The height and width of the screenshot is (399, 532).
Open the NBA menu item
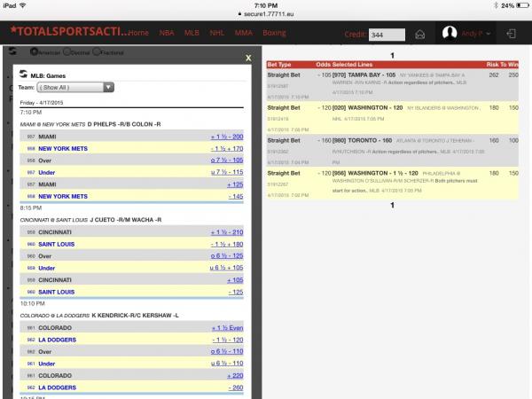point(167,33)
